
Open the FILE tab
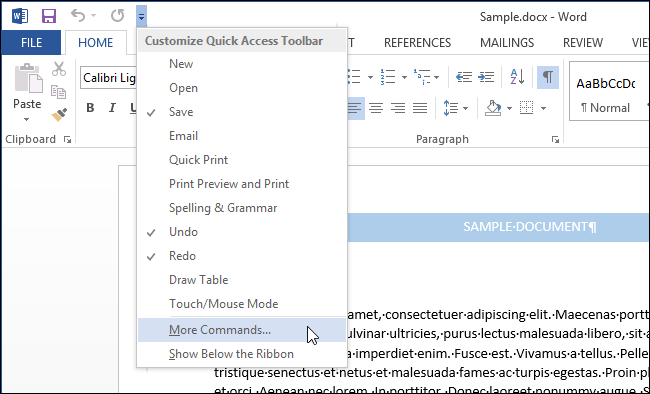[32, 43]
